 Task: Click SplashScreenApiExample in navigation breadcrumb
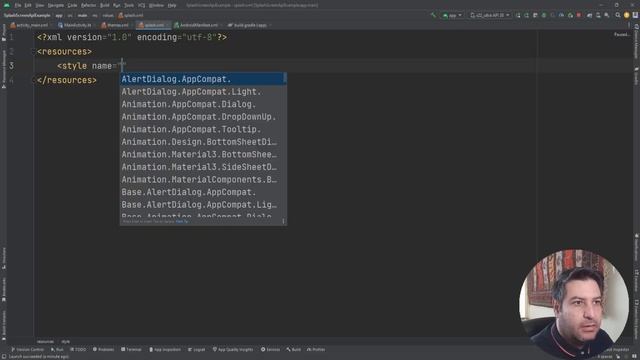27,16
